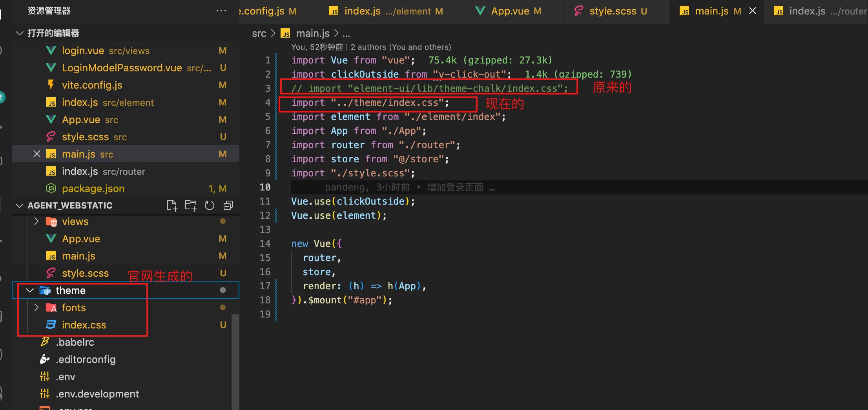Click the src breadcrumb segment
The height and width of the screenshot is (410, 868).
[259, 33]
